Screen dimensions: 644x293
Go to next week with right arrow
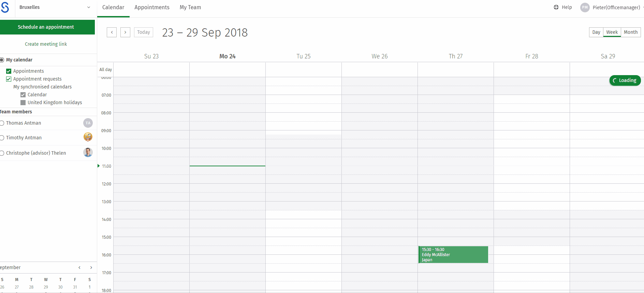[x=125, y=32]
